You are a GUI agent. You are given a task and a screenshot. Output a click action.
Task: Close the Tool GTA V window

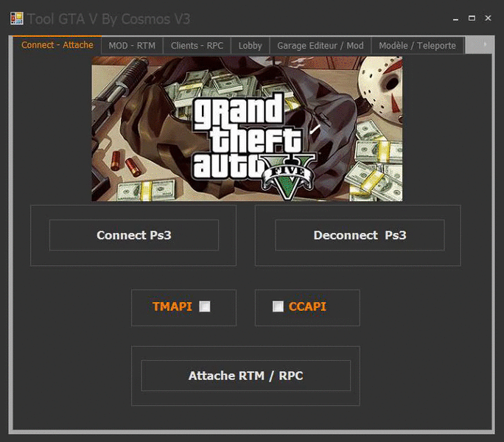(x=488, y=18)
